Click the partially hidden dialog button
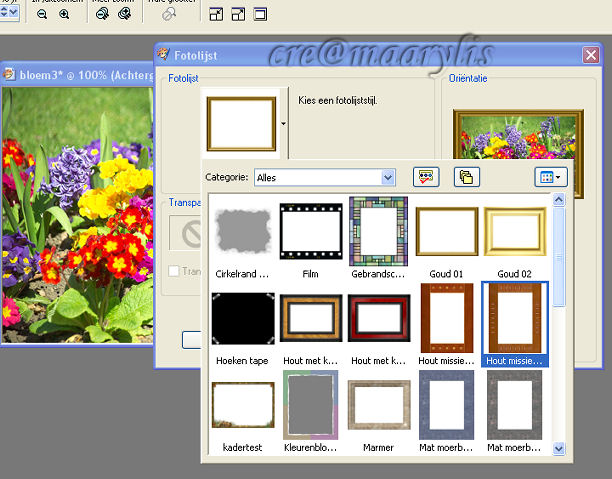 pyautogui.click(x=192, y=340)
